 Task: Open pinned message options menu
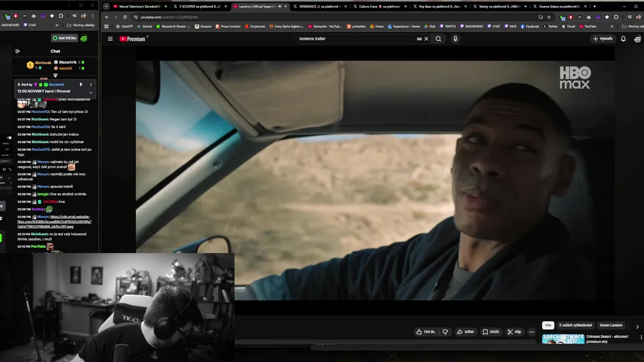click(x=91, y=84)
